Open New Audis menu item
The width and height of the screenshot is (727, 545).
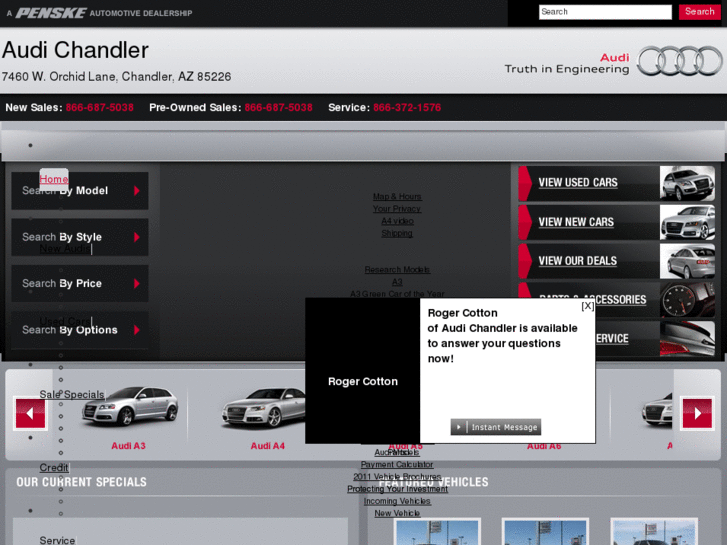[x=65, y=249]
